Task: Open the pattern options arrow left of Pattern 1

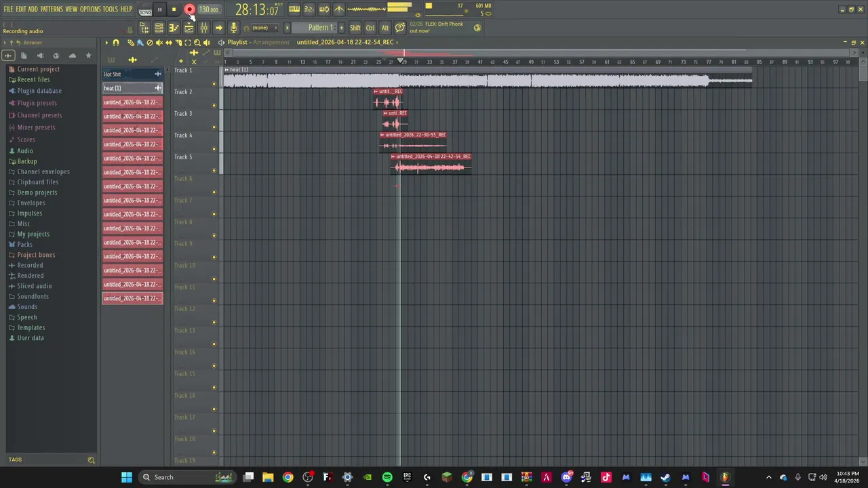Action: (288, 28)
